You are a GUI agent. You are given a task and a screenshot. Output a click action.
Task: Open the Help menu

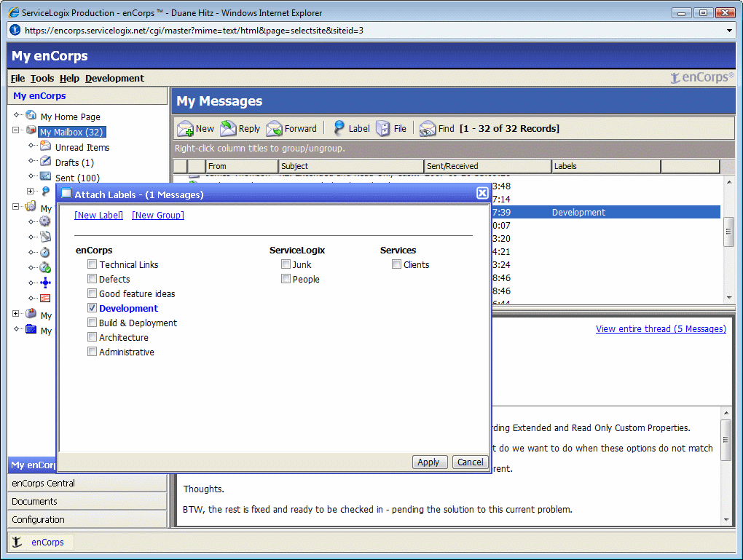[x=69, y=78]
